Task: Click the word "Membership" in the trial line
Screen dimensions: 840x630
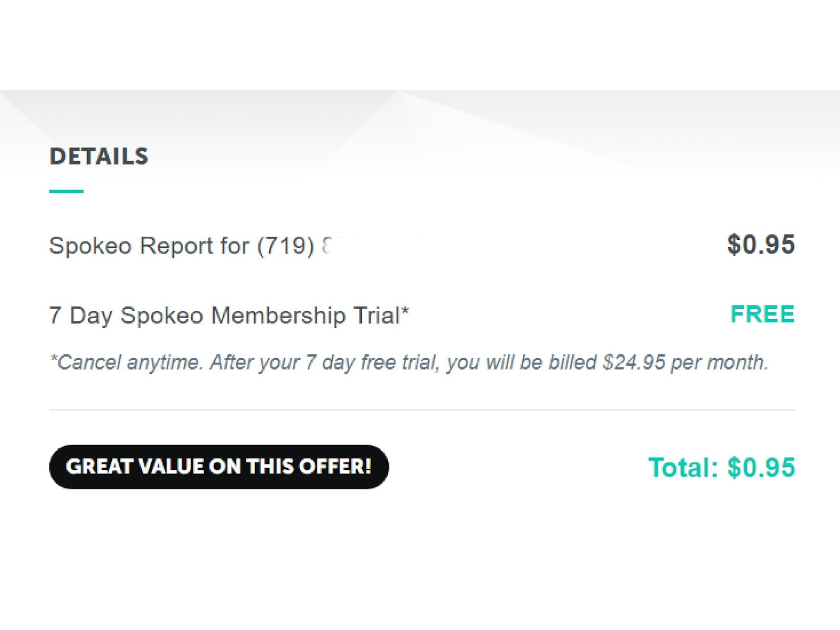Action: pyautogui.click(x=278, y=316)
